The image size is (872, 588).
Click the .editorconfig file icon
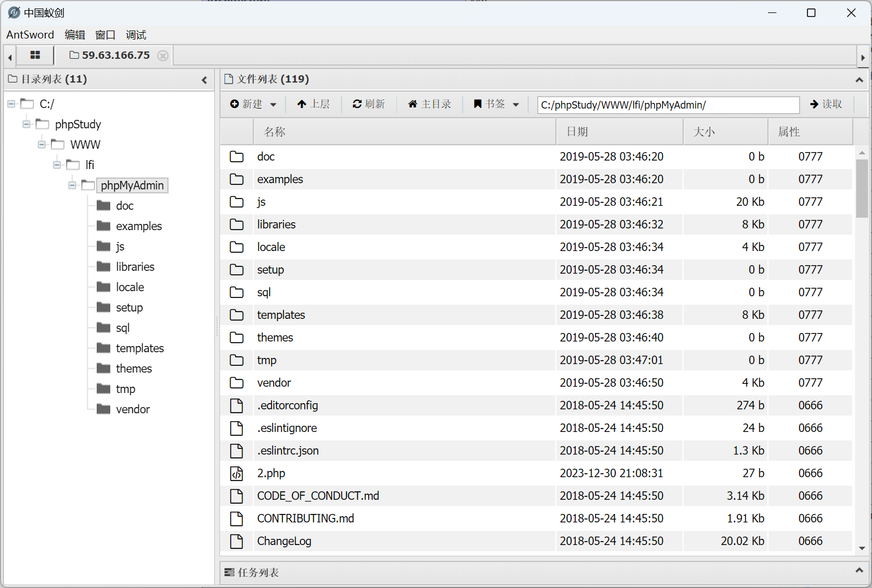tap(236, 405)
